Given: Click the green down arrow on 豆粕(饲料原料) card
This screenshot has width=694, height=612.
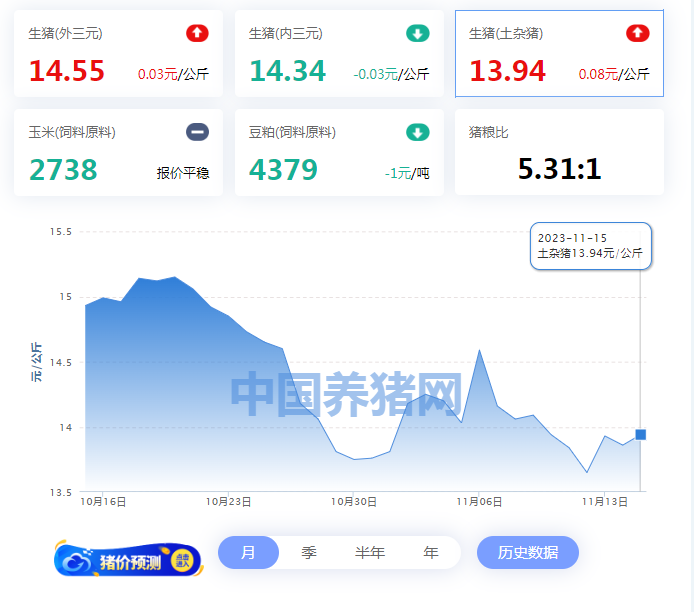Looking at the screenshot, I should [x=417, y=132].
